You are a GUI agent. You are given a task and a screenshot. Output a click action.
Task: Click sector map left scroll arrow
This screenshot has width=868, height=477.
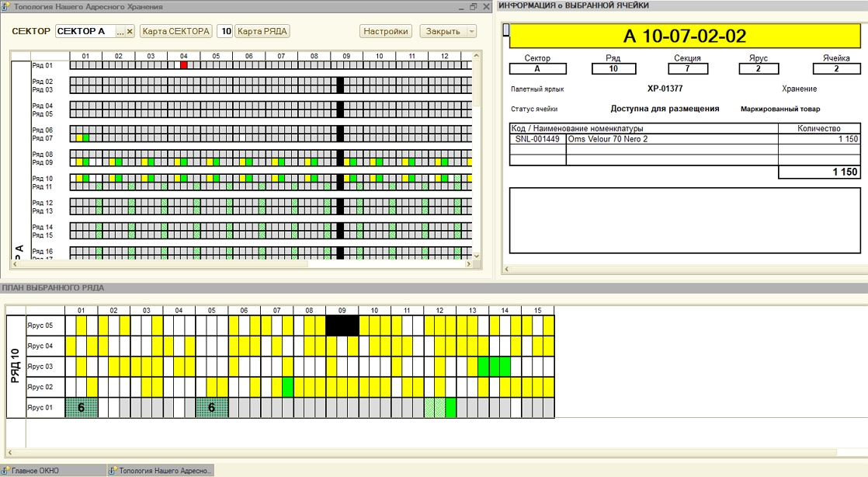tap(15, 264)
